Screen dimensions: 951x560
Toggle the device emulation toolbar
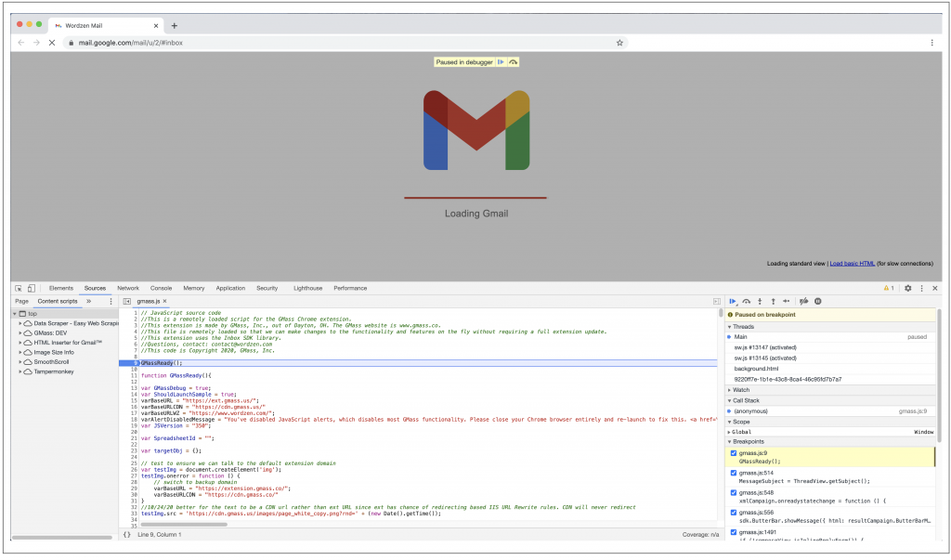tap(31, 288)
